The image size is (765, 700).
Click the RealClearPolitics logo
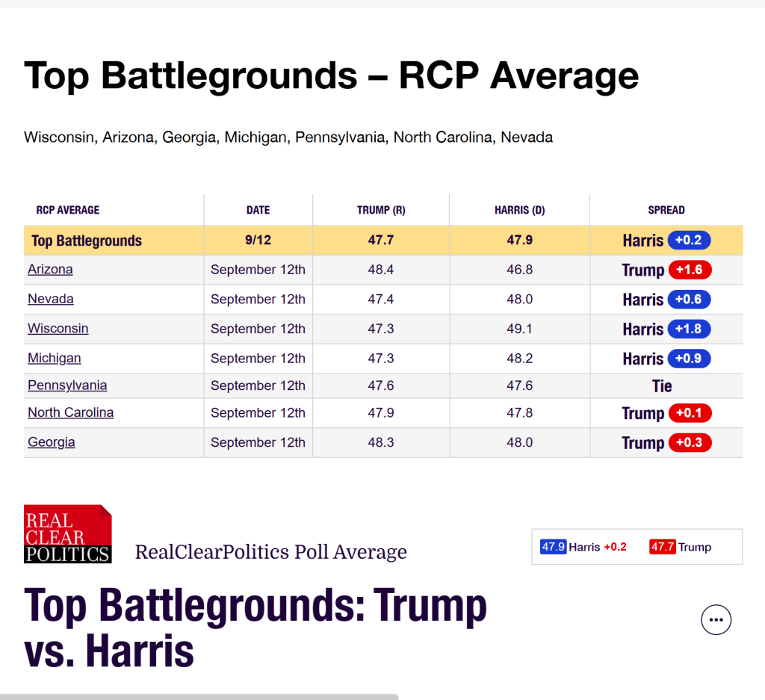pyautogui.click(x=68, y=534)
